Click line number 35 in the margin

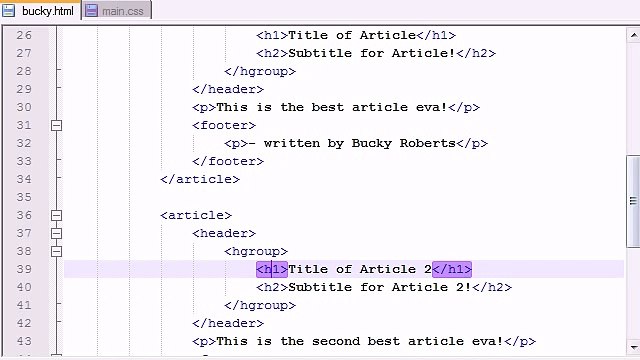[24, 197]
